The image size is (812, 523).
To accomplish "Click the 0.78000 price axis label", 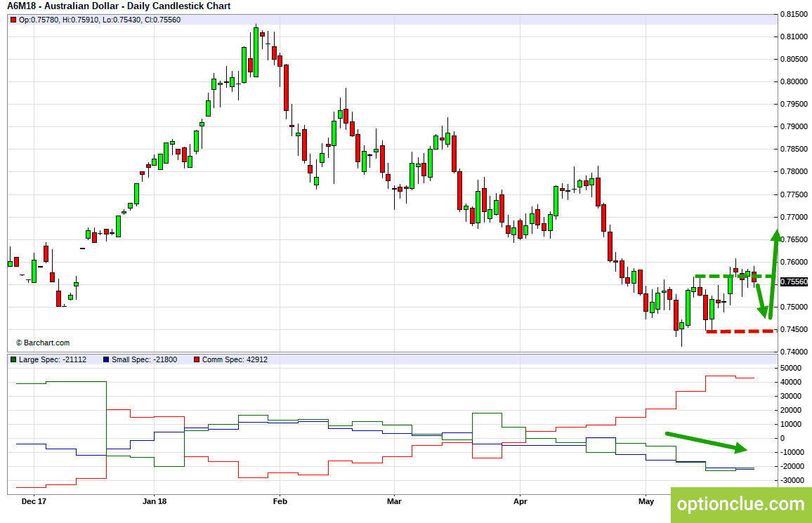I will [x=794, y=172].
